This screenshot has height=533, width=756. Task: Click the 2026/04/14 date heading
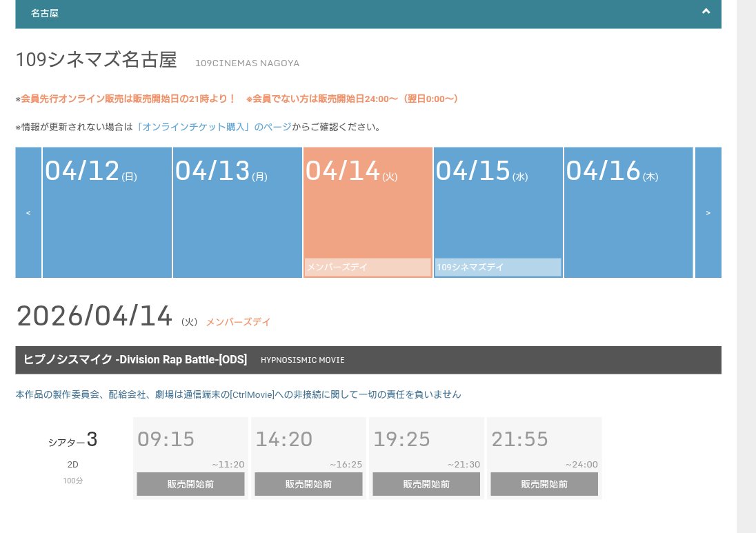click(94, 316)
